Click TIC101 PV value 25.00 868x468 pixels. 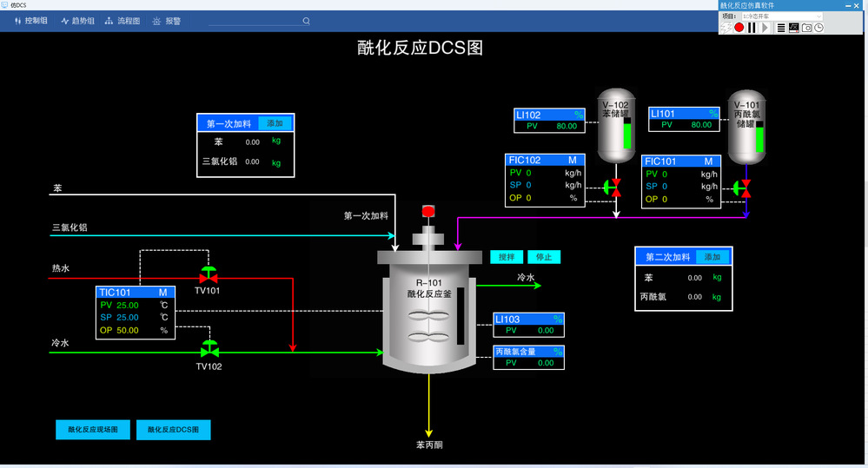pyautogui.click(x=128, y=306)
